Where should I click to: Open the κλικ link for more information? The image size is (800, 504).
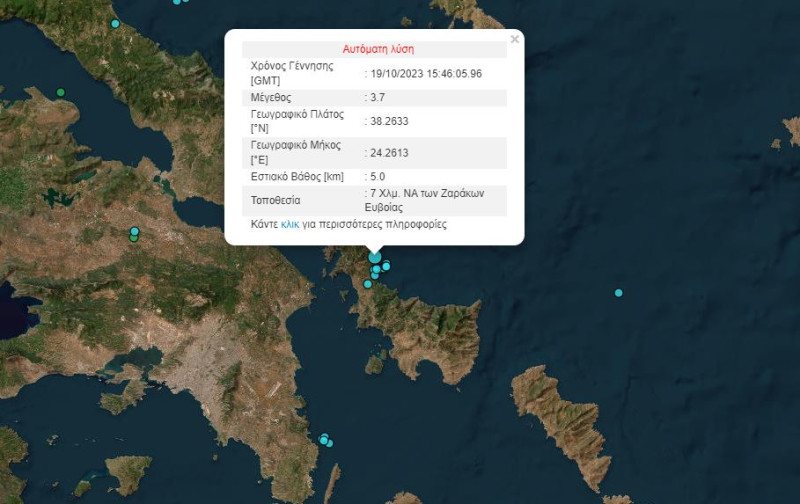(x=290, y=225)
